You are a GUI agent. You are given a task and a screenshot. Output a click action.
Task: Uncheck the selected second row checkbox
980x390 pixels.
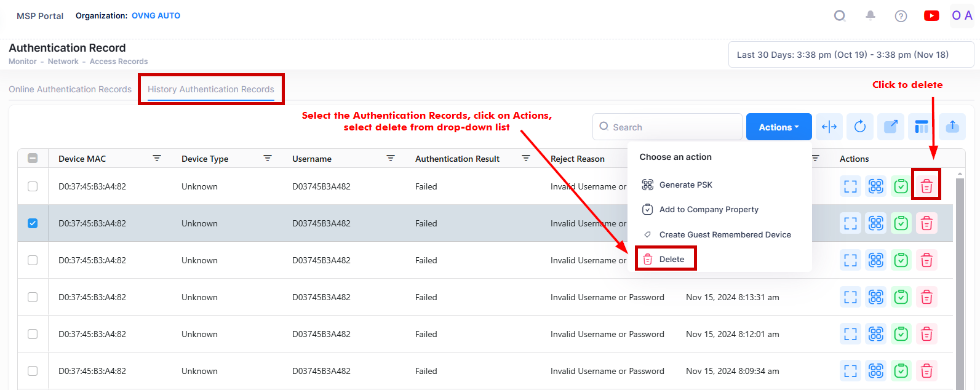pyautogui.click(x=33, y=223)
